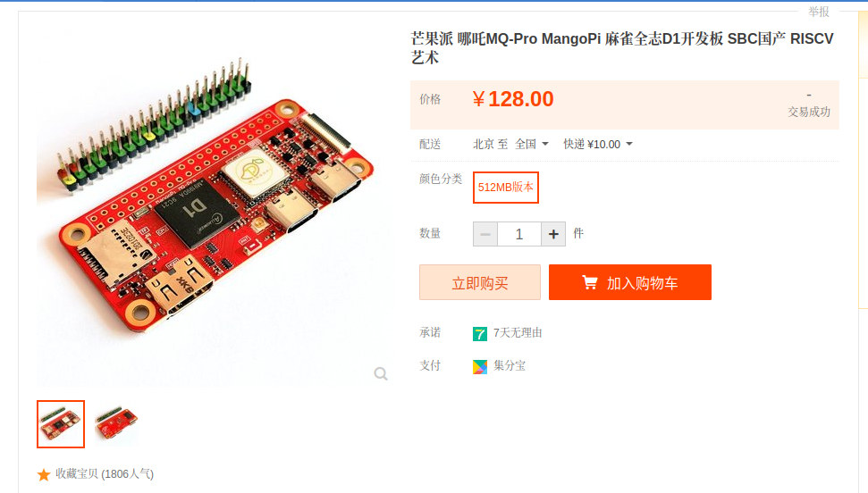The width and height of the screenshot is (868, 493).
Task: Click the main MangoPi board product image
Action: click(x=215, y=208)
